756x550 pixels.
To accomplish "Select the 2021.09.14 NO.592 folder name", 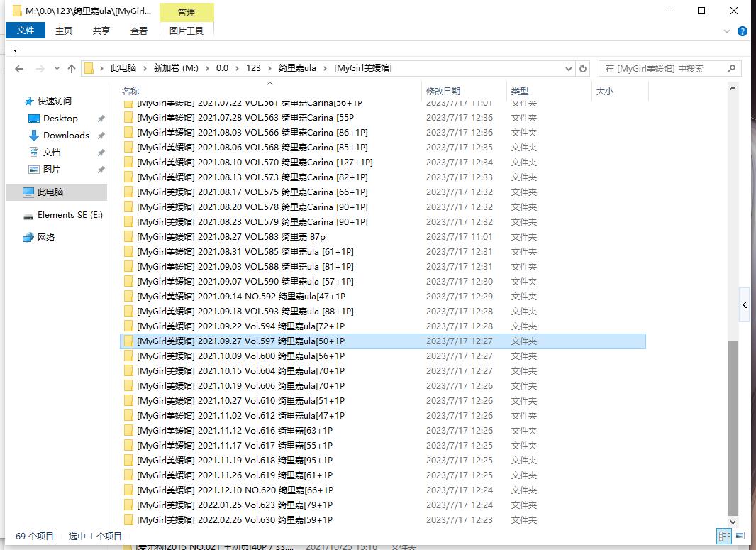I will coord(241,297).
